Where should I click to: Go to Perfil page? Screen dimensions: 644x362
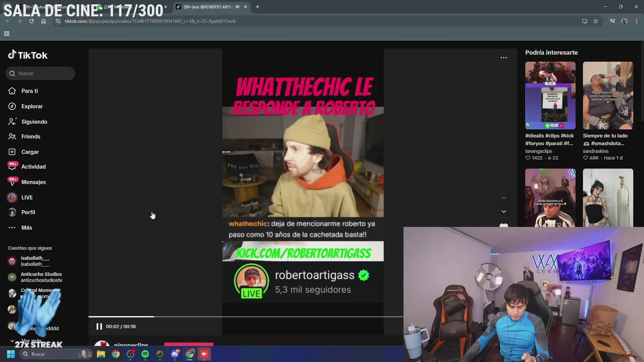(x=28, y=213)
